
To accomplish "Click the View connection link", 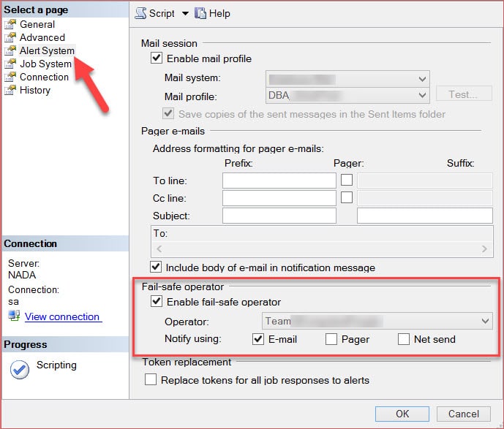I will (x=64, y=317).
